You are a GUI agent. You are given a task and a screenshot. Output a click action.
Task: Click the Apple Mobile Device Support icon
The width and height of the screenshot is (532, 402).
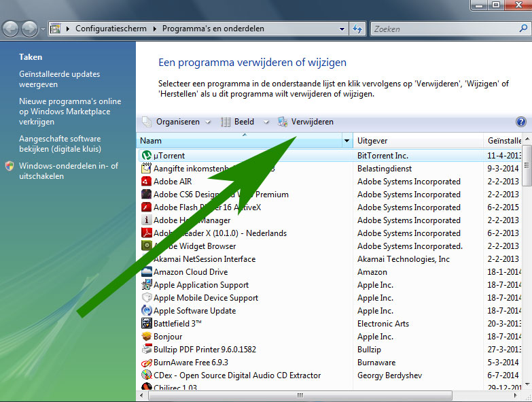[146, 297]
